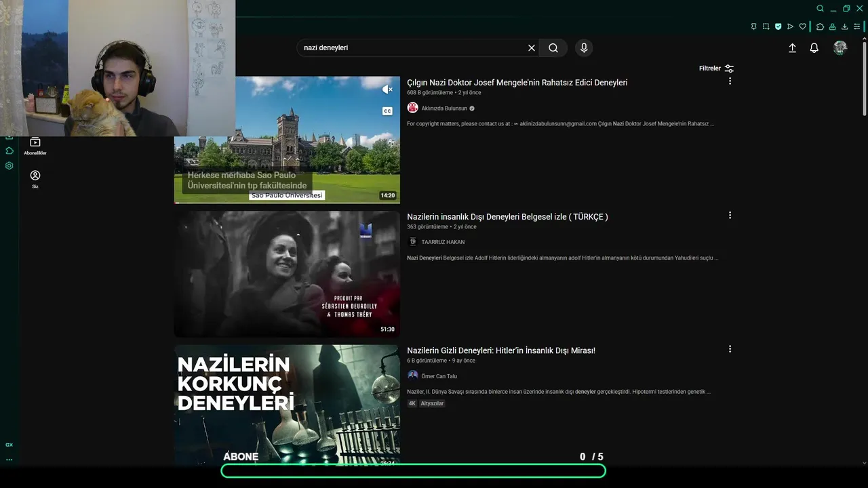
Task: Open the Filtreler search filters
Action: click(716, 68)
